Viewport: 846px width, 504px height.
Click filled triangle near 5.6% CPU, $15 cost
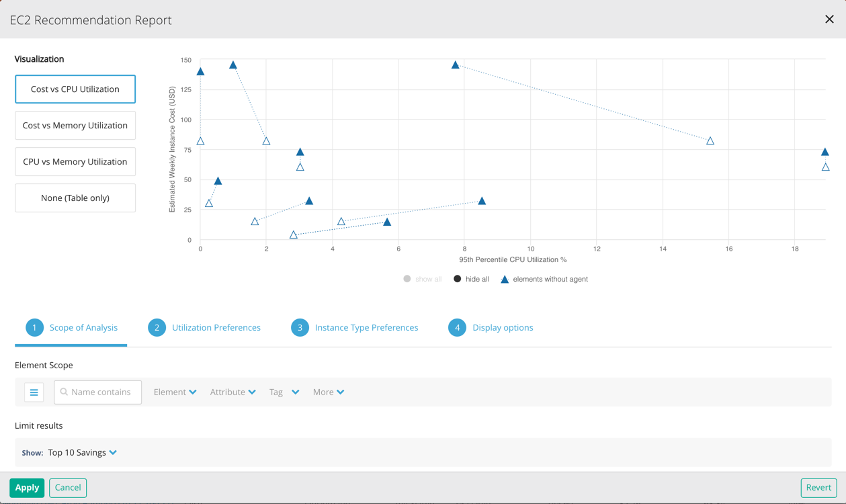coord(387,222)
